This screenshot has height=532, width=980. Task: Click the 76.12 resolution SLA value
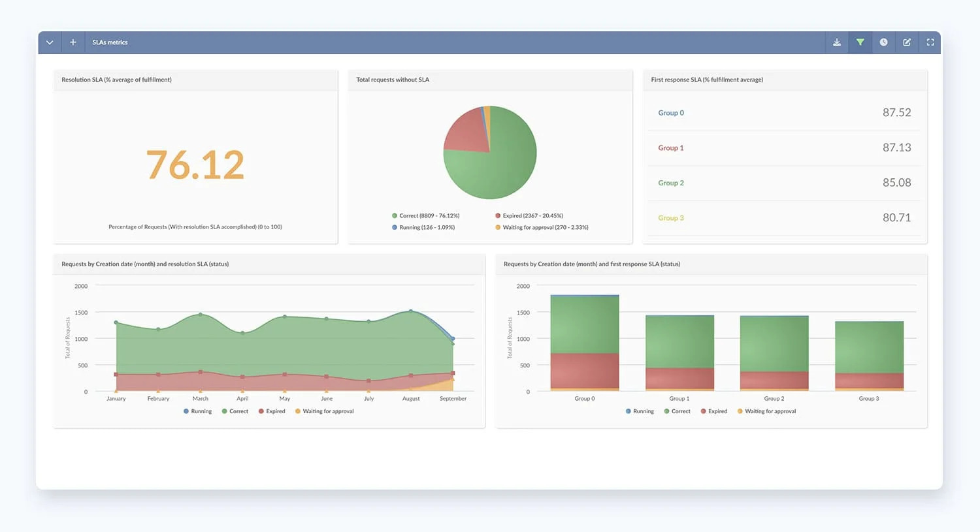point(195,164)
